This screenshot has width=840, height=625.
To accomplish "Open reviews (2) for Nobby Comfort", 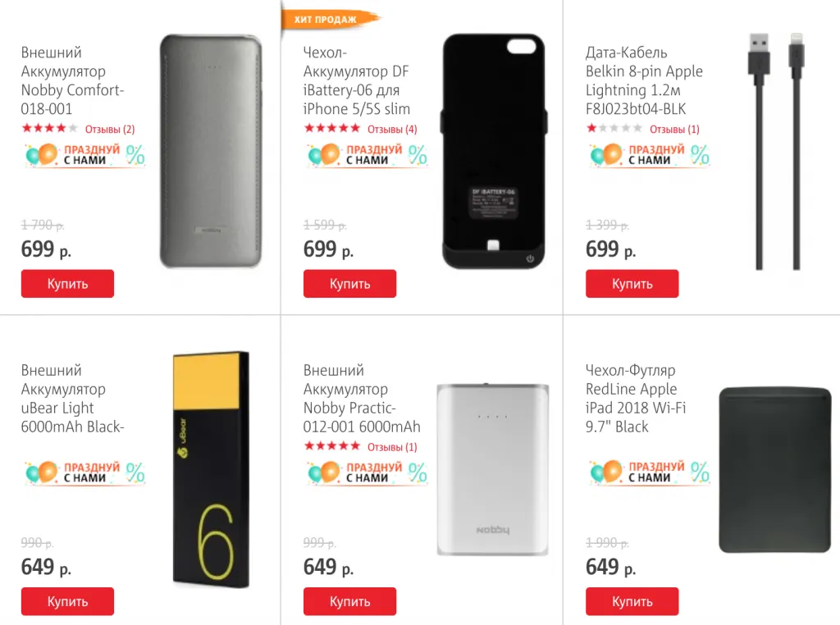I will pyautogui.click(x=110, y=129).
